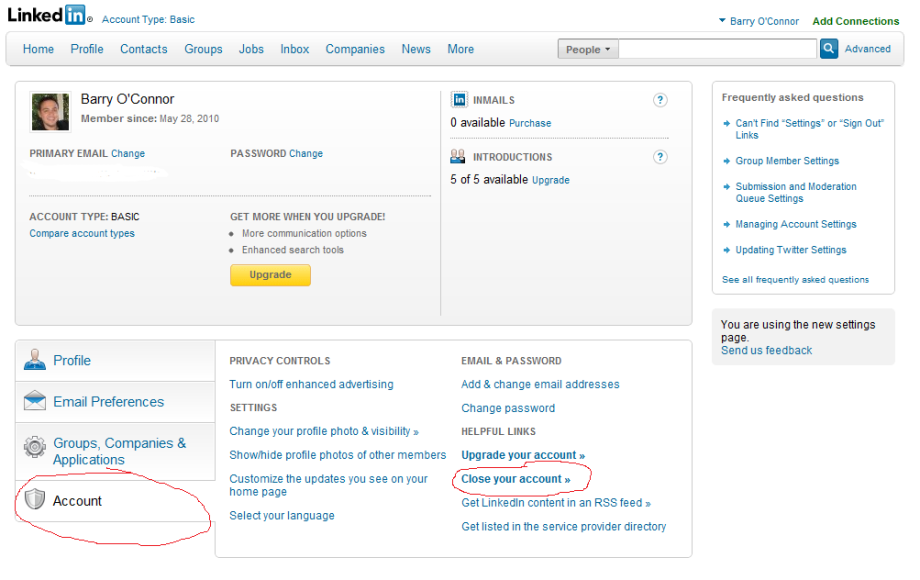Expand the Barry O'Connor account menu
Screen dimensions: 920x580
pyautogui.click(x=759, y=21)
